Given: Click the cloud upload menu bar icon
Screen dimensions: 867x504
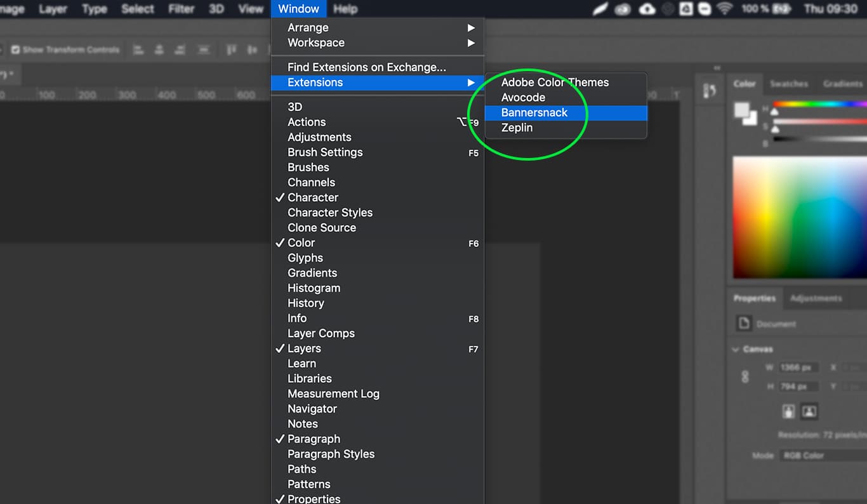Looking at the screenshot, I should [647, 9].
